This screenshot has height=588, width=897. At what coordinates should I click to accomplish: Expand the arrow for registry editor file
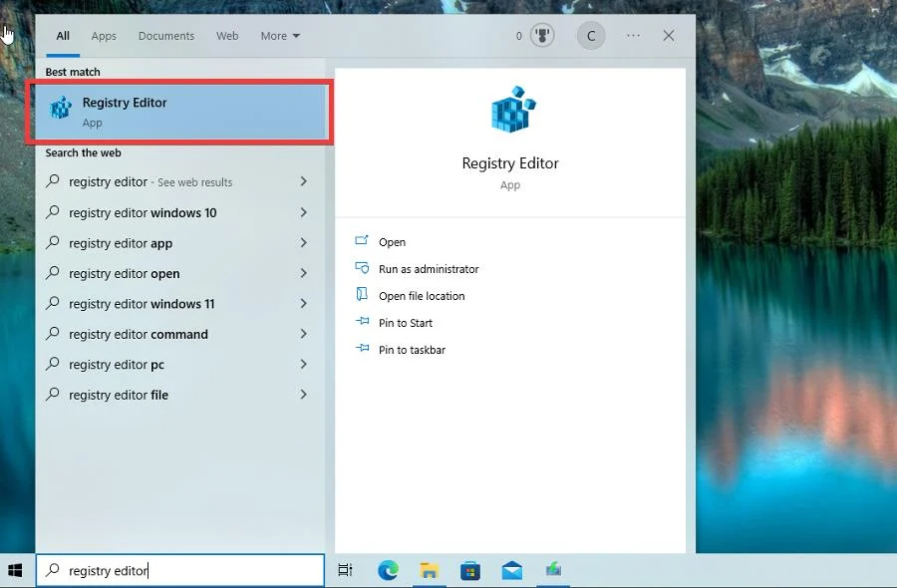(304, 394)
